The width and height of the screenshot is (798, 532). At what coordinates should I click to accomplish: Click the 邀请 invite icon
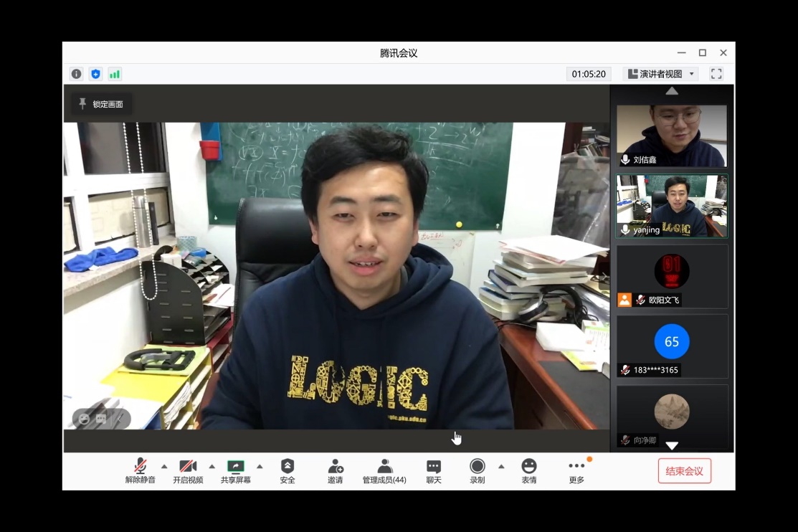click(335, 471)
